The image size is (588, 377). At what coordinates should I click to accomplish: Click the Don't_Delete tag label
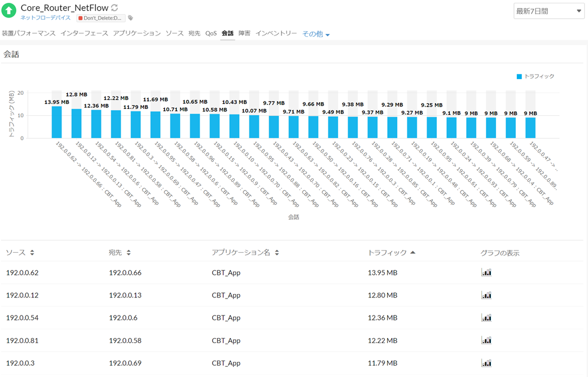[102, 18]
